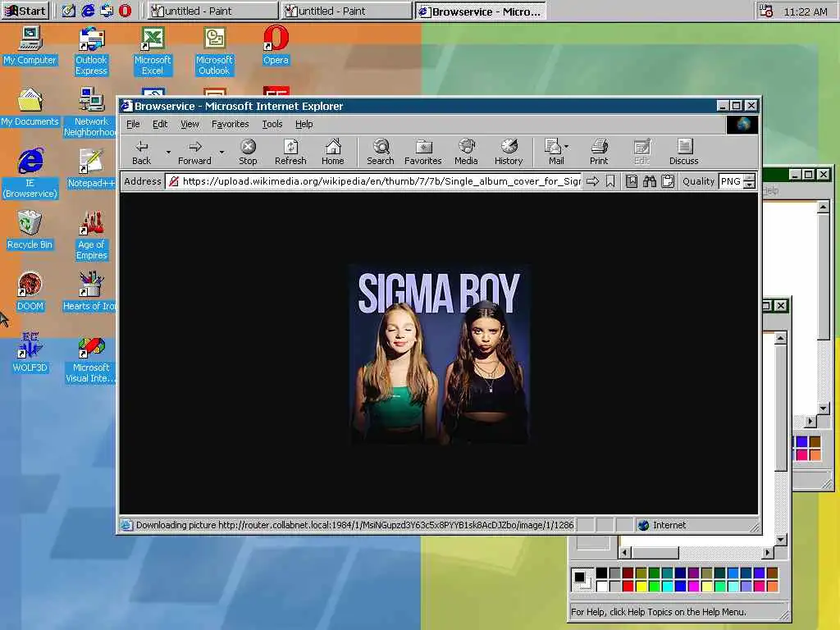Open the Search pane
Image resolution: width=840 pixels, height=630 pixels.
click(381, 152)
